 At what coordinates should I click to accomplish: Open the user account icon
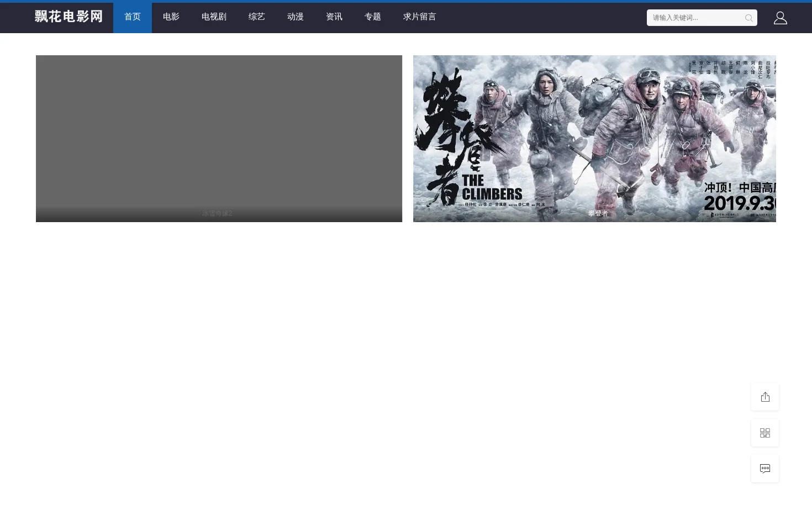coord(781,18)
